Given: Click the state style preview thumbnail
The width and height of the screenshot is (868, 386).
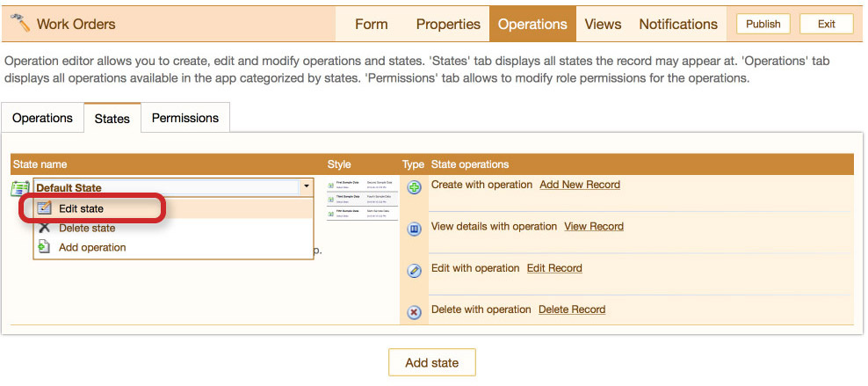Looking at the screenshot, I should tap(362, 199).
